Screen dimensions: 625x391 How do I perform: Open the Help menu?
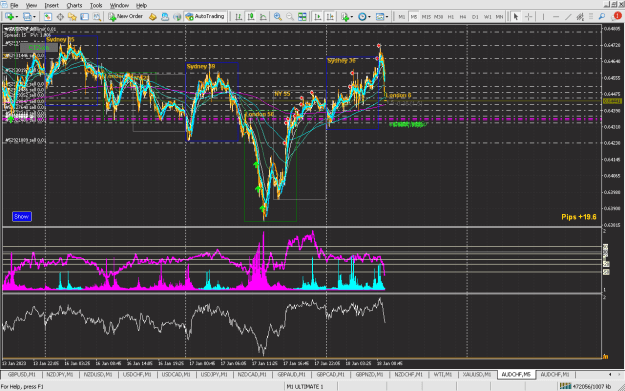tap(142, 6)
